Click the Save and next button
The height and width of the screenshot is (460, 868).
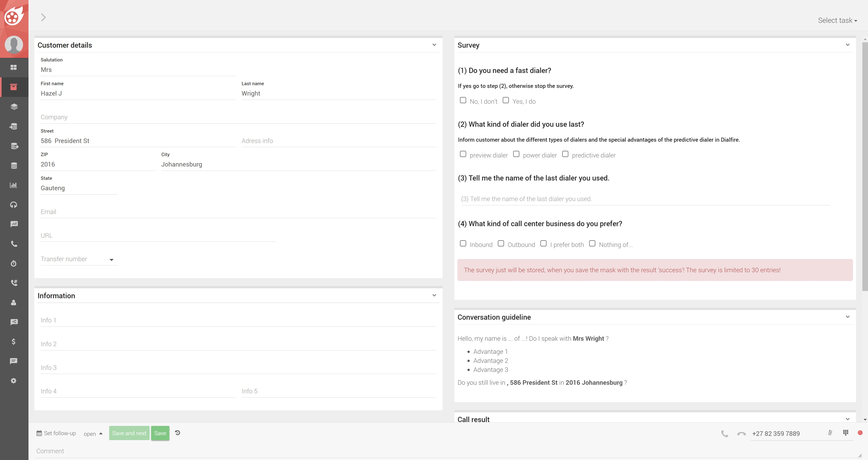129,433
